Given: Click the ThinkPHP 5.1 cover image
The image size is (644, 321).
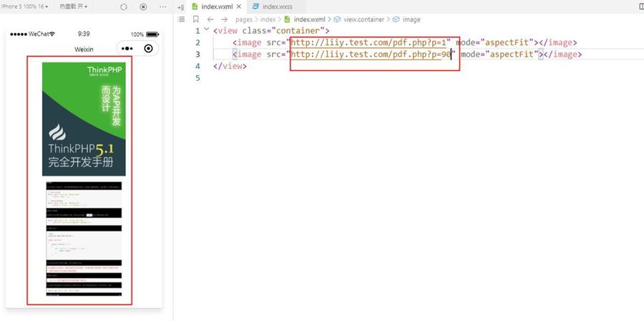Looking at the screenshot, I should (x=84, y=118).
